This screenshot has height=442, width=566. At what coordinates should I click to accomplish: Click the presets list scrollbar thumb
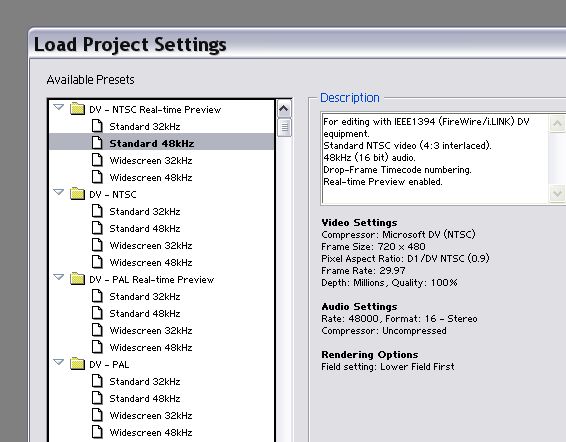point(284,127)
